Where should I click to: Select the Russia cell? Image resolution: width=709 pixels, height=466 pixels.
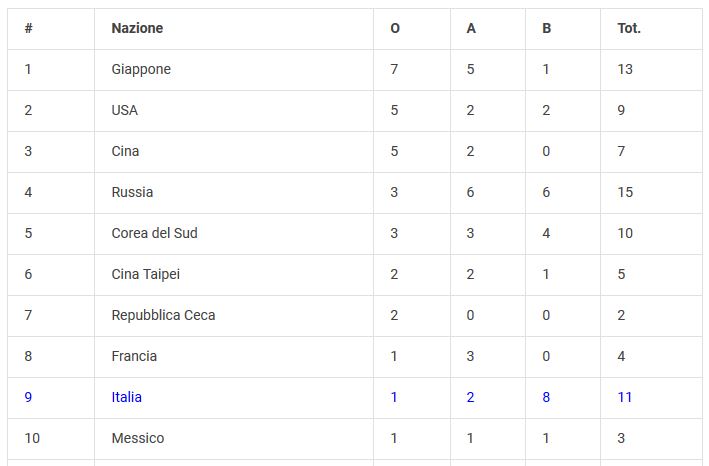pos(132,192)
